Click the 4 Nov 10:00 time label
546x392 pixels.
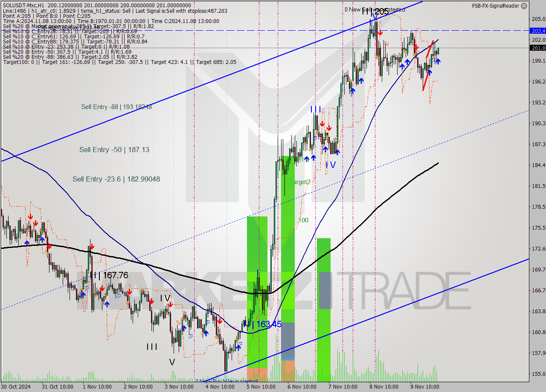tap(220, 387)
